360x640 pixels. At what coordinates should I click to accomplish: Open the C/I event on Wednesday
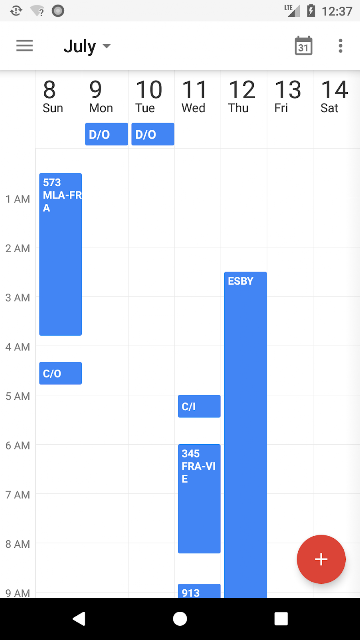click(x=199, y=406)
